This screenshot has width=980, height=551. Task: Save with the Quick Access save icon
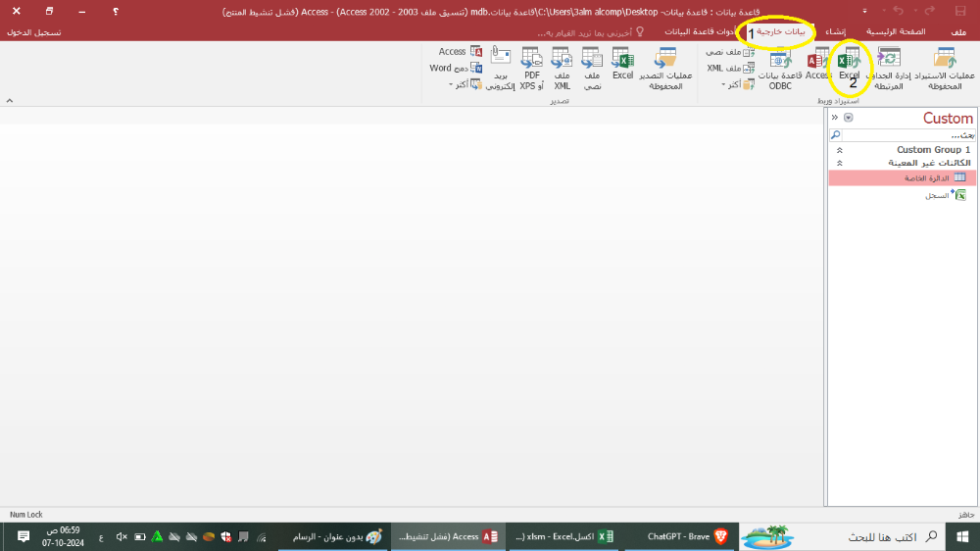pyautogui.click(x=960, y=11)
